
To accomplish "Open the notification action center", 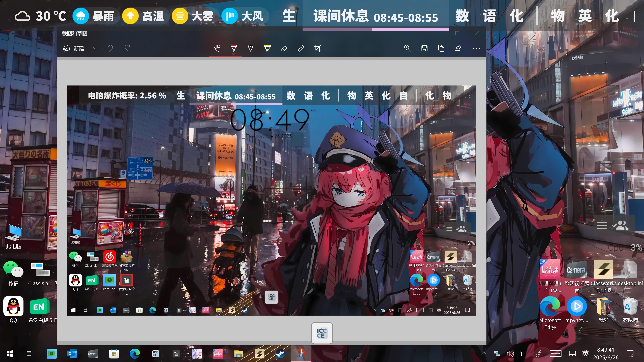I will (630, 353).
